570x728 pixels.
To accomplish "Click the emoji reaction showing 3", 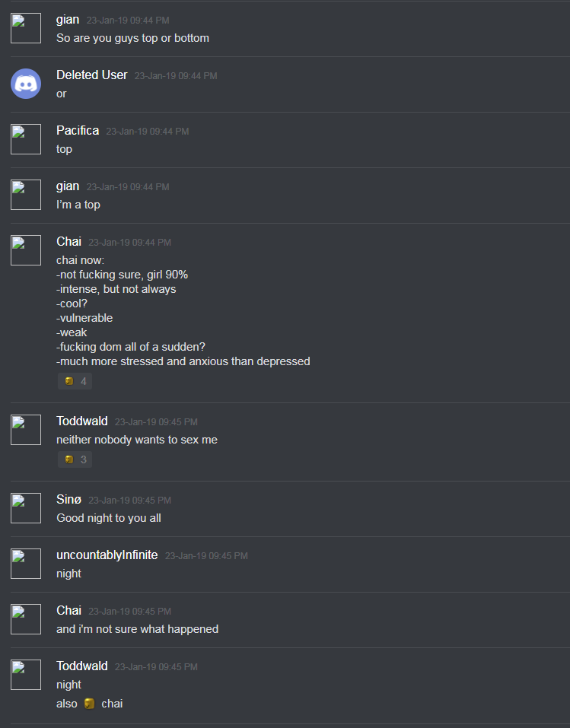I will coord(75,459).
